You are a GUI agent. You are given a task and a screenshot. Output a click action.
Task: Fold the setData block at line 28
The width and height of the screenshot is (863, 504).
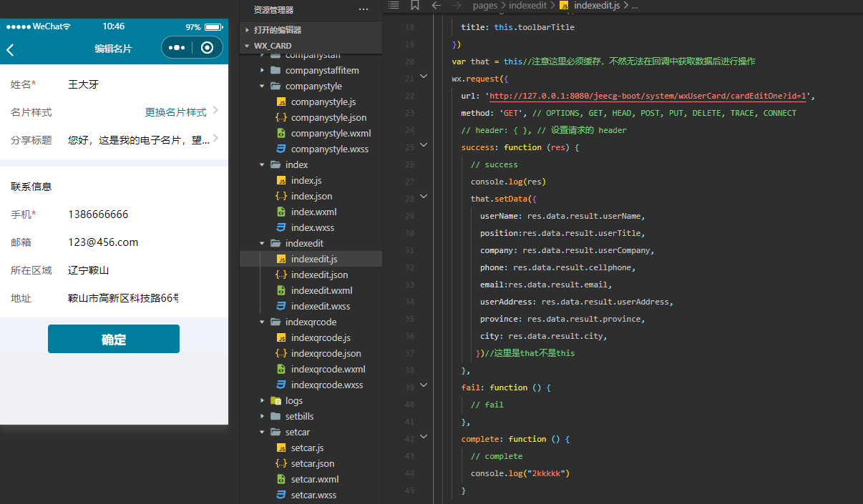(424, 196)
